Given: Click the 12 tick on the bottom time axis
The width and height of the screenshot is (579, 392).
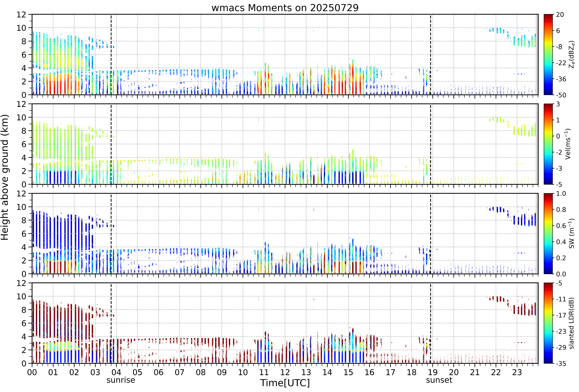Looking at the screenshot, I should coord(285,372).
